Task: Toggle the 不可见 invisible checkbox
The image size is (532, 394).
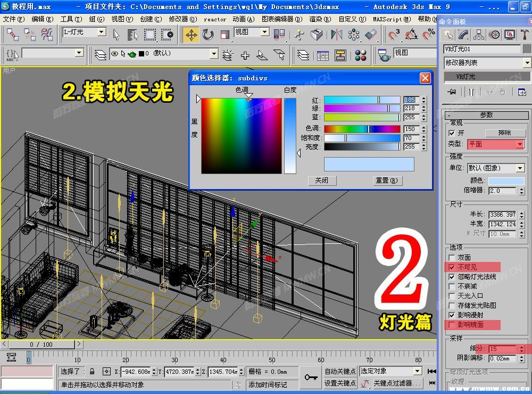Action: [x=452, y=267]
